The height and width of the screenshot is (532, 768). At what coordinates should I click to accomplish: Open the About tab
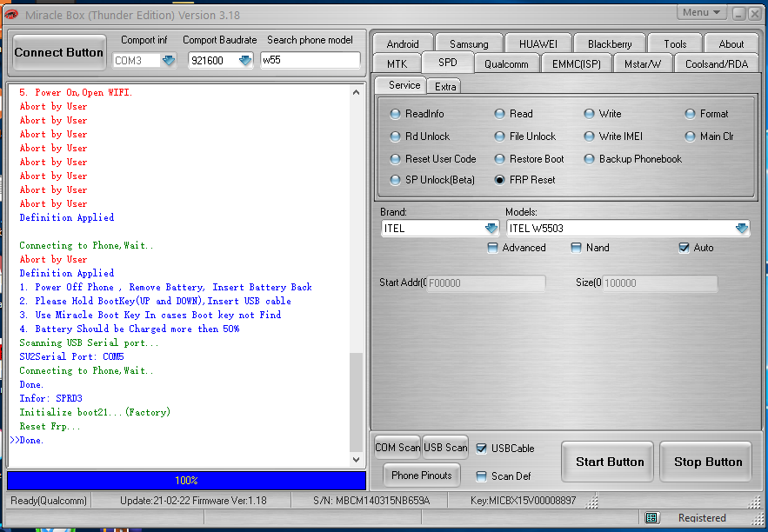coord(731,44)
